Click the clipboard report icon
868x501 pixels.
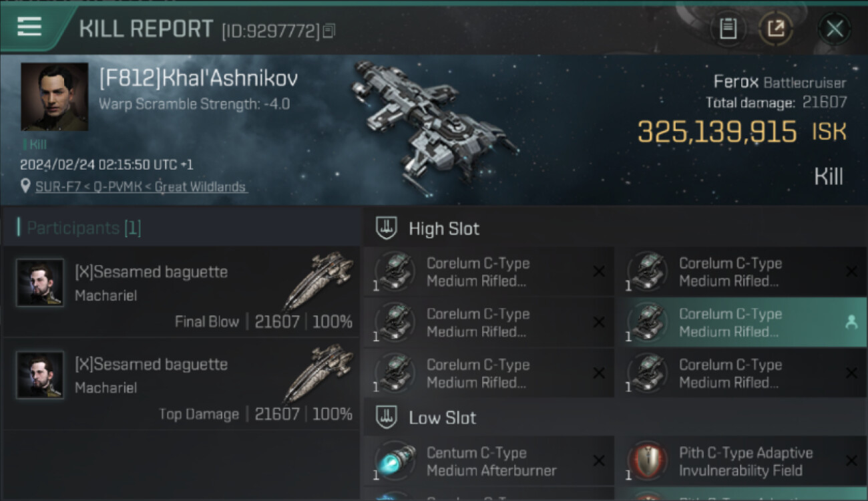click(728, 29)
